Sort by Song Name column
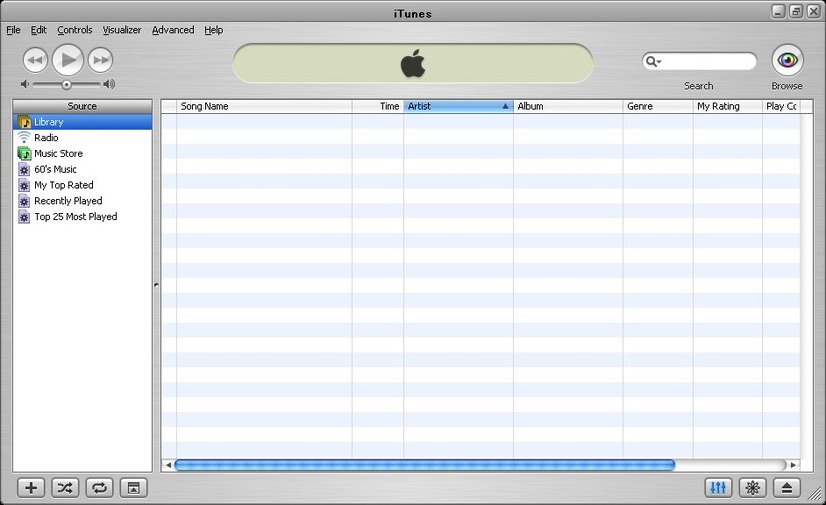This screenshot has height=505, width=826. click(x=264, y=106)
